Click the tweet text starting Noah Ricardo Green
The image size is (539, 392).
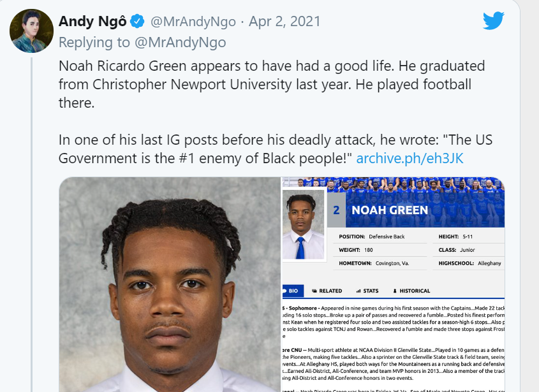(272, 85)
